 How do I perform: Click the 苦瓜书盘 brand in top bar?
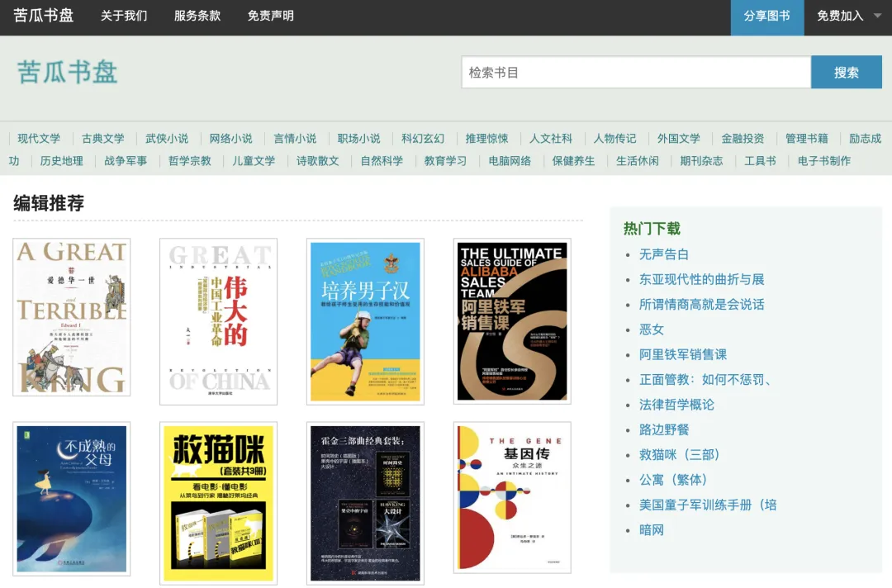(43, 16)
